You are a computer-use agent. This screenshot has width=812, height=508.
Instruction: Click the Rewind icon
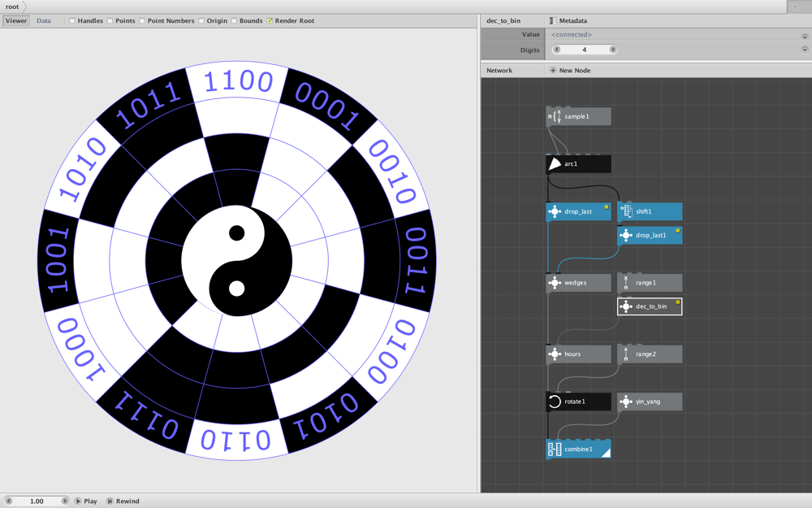coord(110,501)
